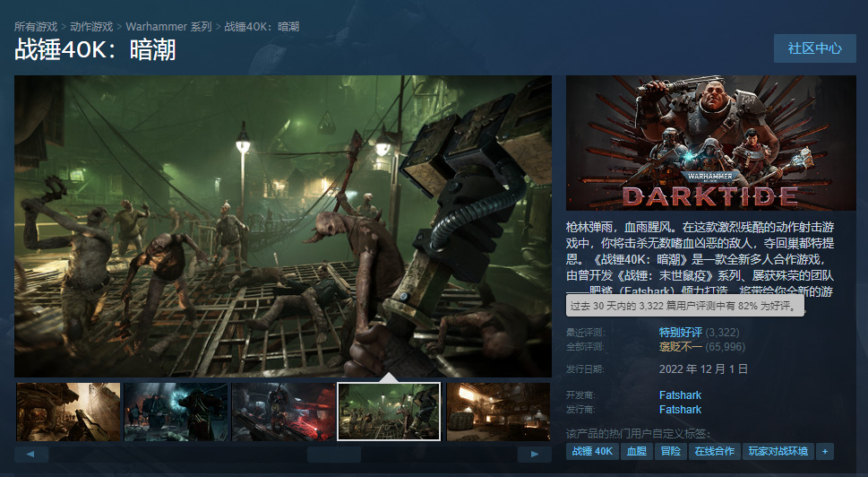Open all reviews 褒贬不一 link
This screenshot has height=477, width=868.
681,347
